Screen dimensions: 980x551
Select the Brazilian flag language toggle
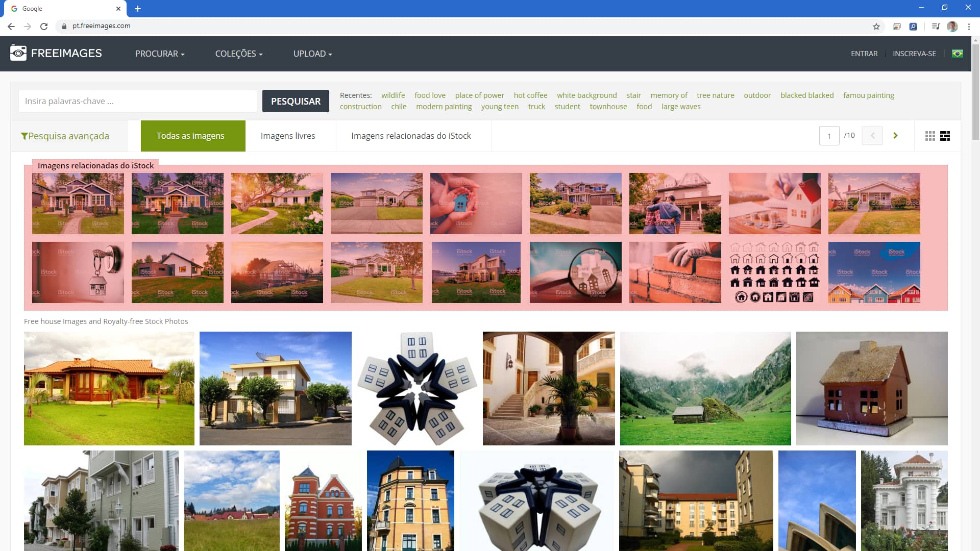click(957, 53)
